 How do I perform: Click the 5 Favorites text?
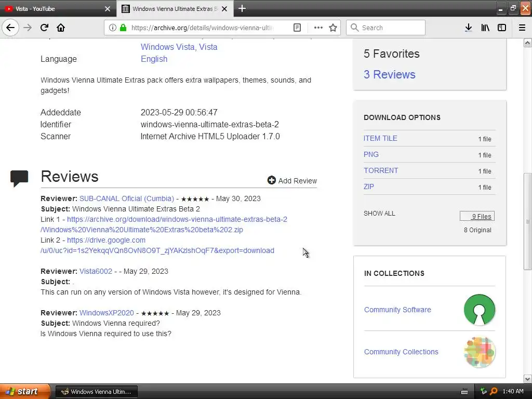392,54
